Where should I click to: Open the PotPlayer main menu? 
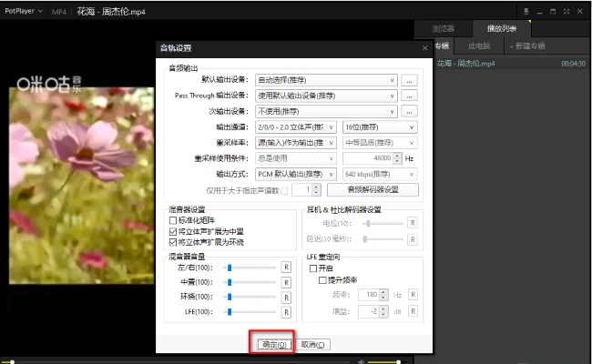[x=24, y=11]
